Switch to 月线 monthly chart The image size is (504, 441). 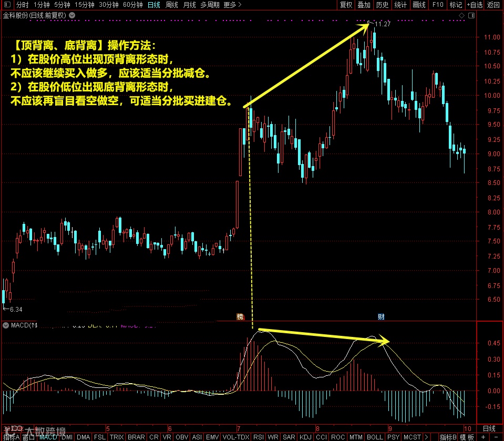point(189,5)
